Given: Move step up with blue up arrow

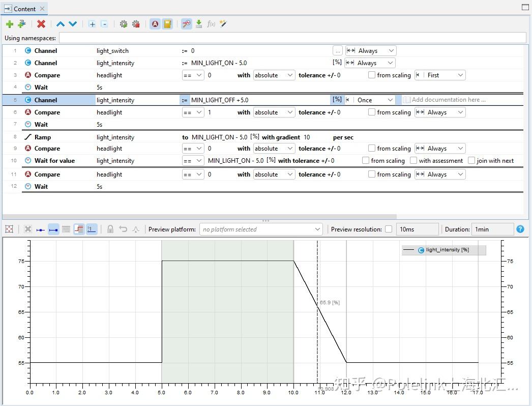Looking at the screenshot, I should click(x=61, y=24).
